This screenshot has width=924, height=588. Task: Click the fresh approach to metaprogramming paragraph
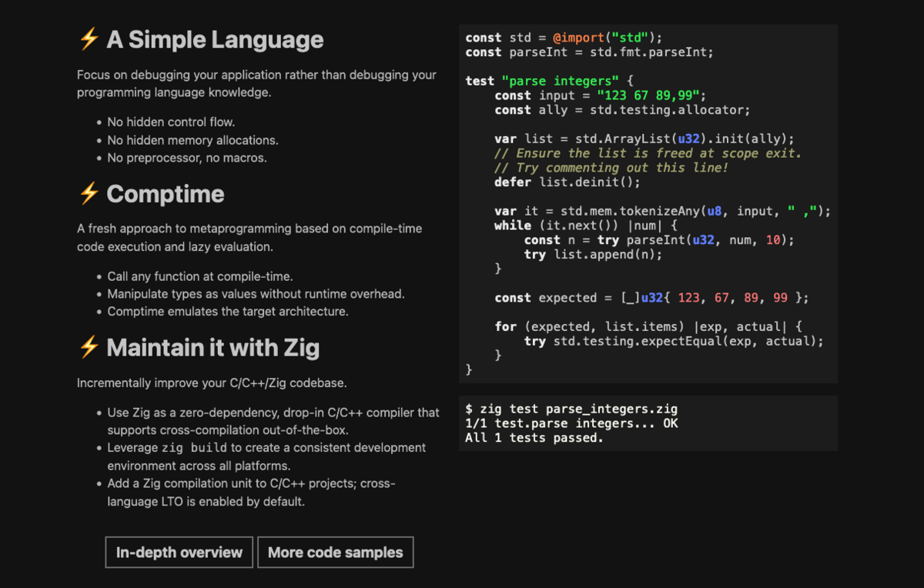click(x=249, y=238)
